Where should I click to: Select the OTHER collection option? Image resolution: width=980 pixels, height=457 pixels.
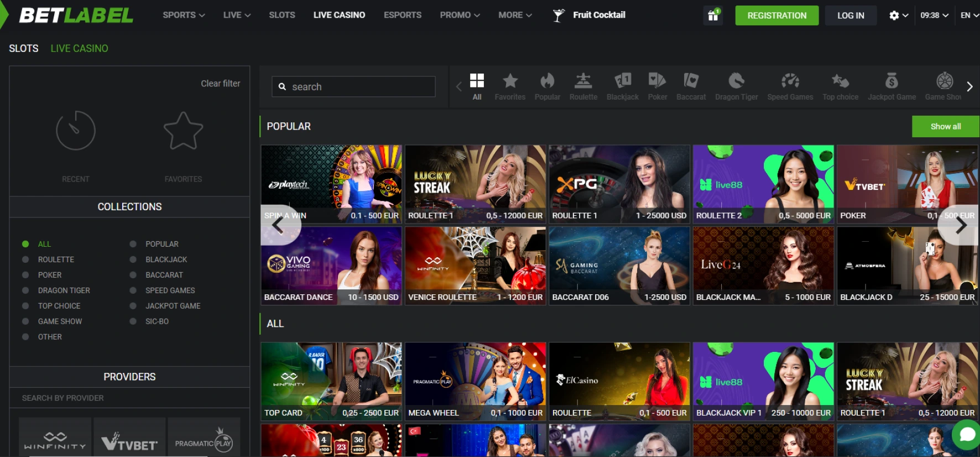coord(50,337)
